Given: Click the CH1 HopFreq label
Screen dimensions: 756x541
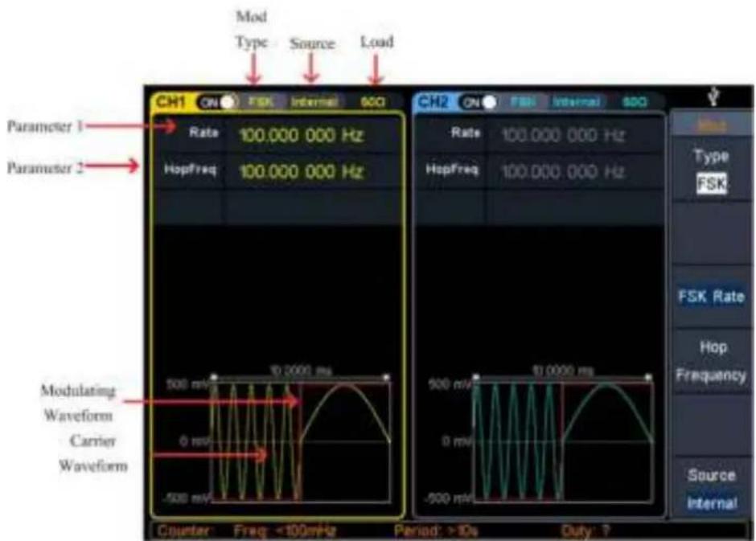Looking at the screenshot, I should point(190,170).
